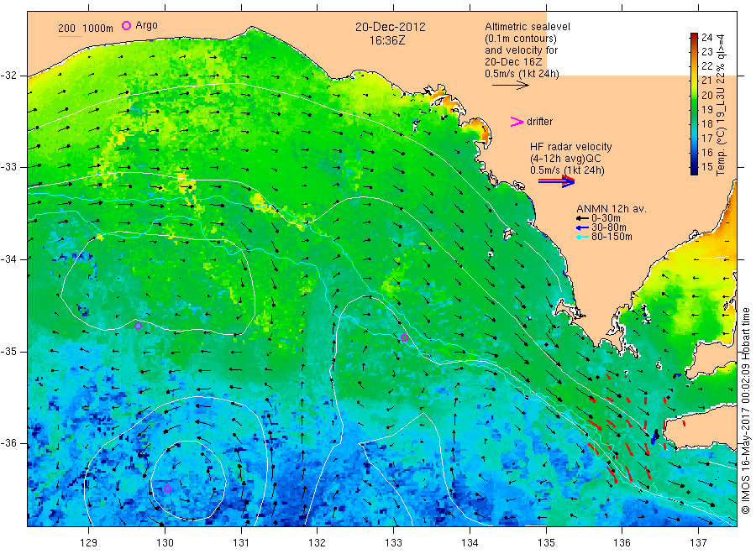This screenshot has height=554, width=756.
Task: Click the 'Argo' legend label
Action: coord(146,25)
